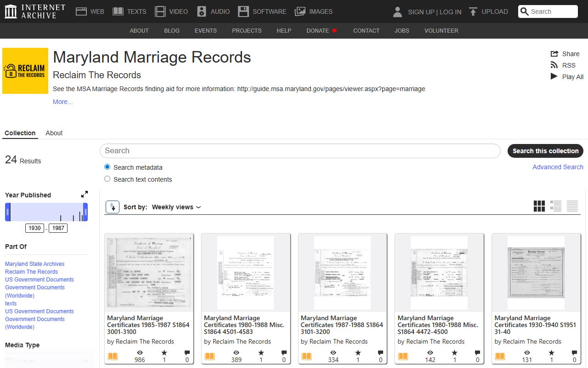Click texts media icon on 1985-1987 S1864 3001-3100 card
588x368 pixels.
click(113, 356)
